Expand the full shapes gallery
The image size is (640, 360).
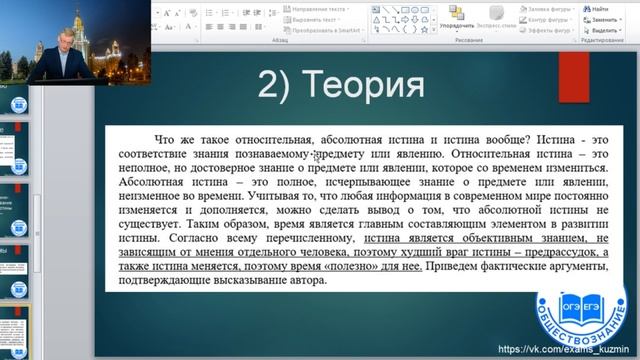pyautogui.click(x=434, y=29)
